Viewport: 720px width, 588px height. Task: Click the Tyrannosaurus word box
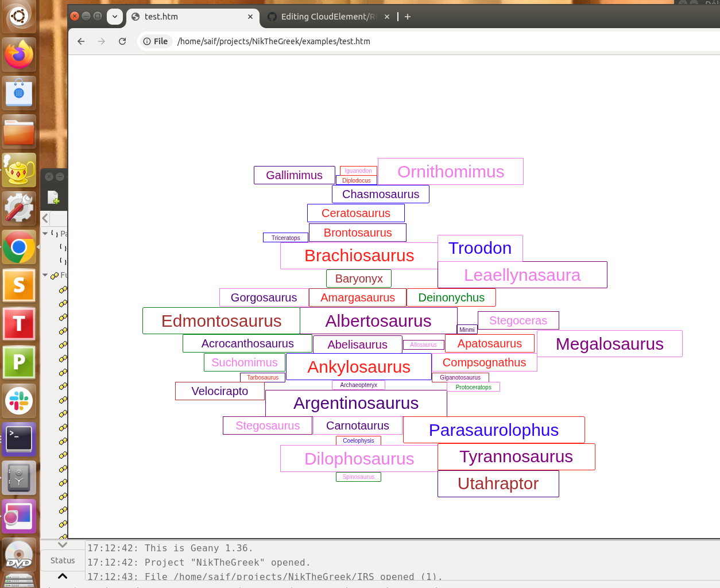pos(516,457)
